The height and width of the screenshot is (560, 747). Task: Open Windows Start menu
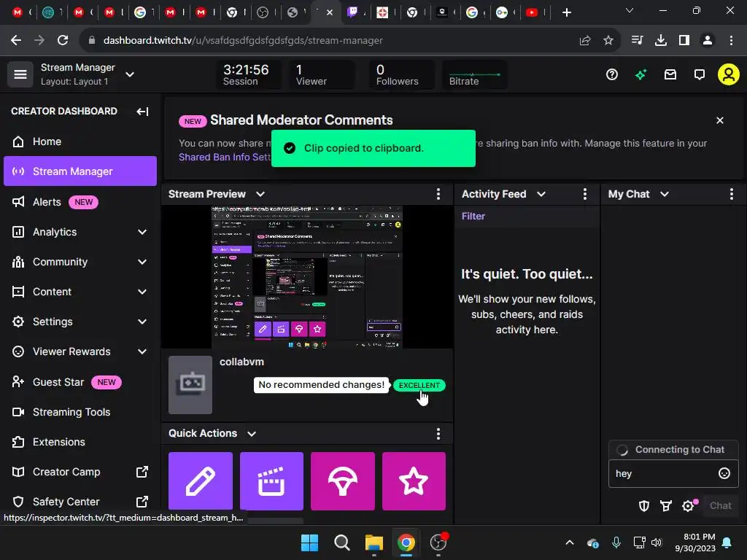pyautogui.click(x=309, y=542)
